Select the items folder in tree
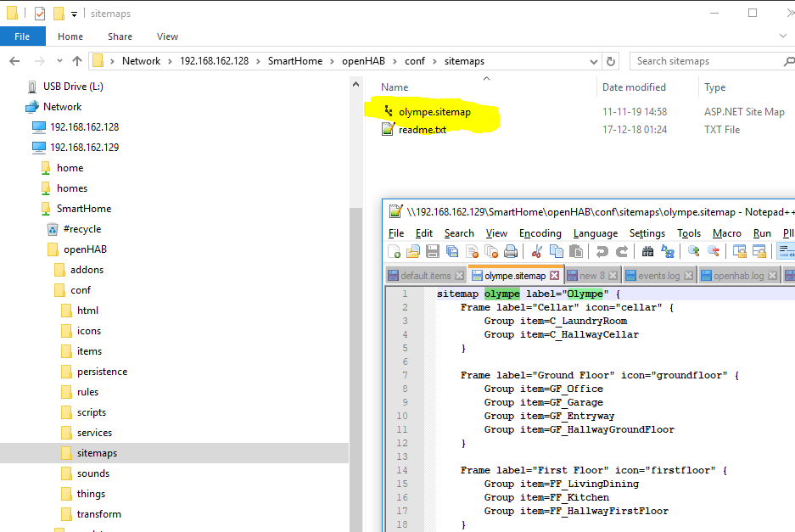The image size is (795, 532). pos(89,351)
